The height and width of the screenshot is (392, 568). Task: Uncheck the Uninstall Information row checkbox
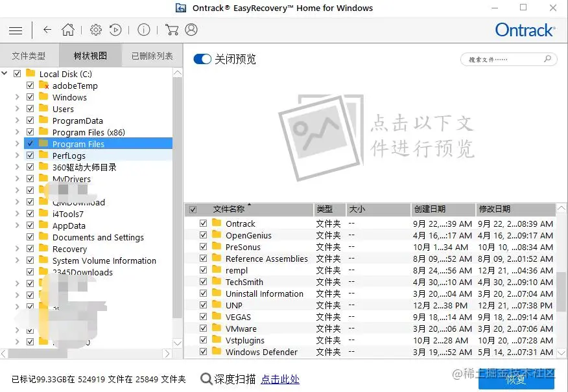[x=203, y=293]
